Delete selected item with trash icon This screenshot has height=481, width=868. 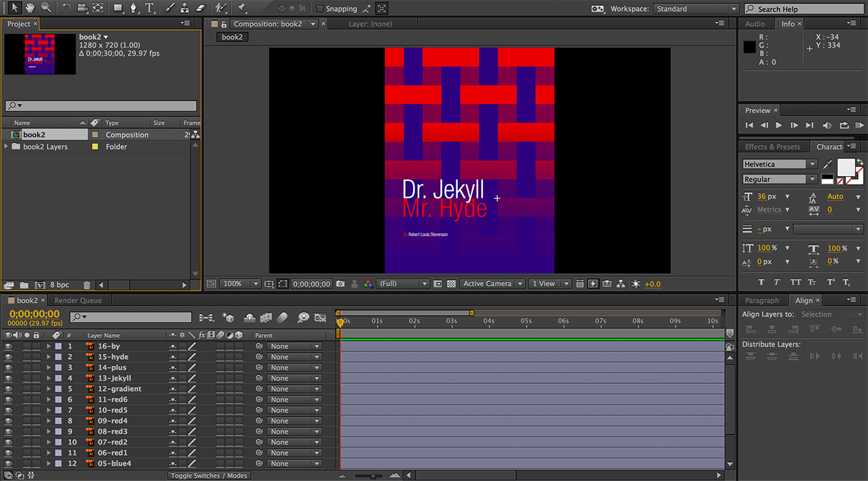click(x=87, y=285)
